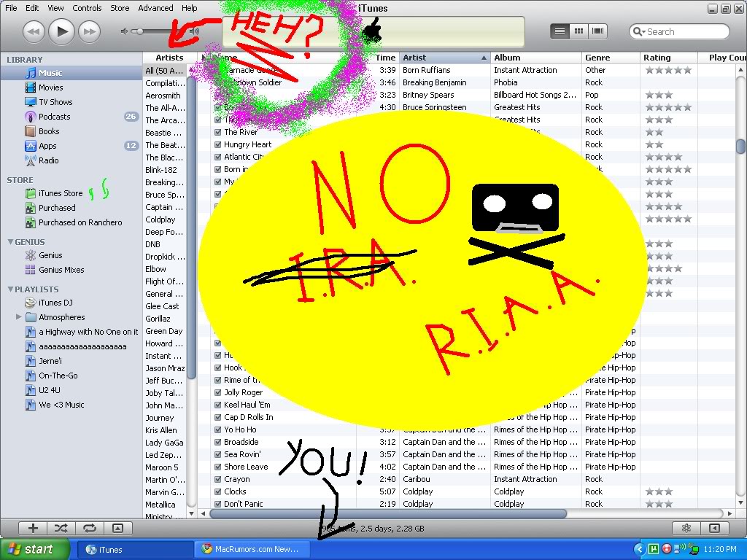Open the File menu
Viewport: 747px width, 560px height.
point(11,8)
